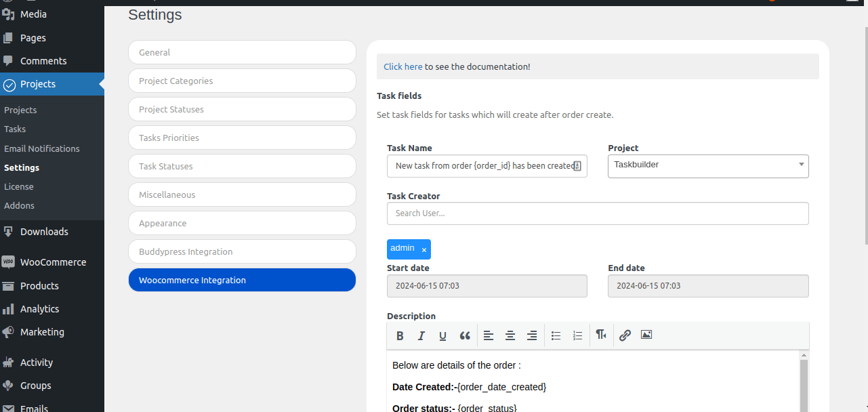868x412 pixels.
Task: Apply bold formatting in Description editor
Action: pyautogui.click(x=400, y=335)
